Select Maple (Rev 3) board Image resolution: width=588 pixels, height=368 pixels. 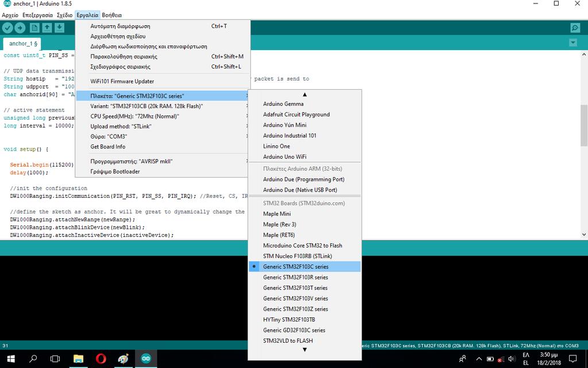(304, 224)
